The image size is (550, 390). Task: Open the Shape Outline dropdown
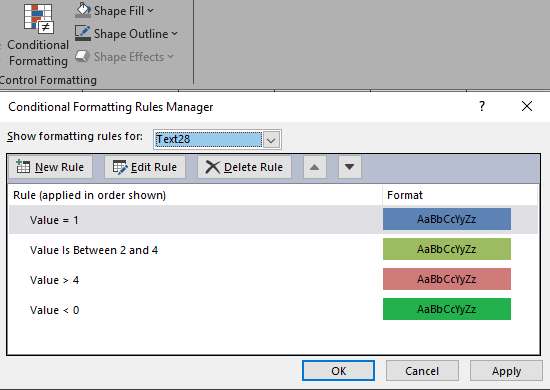click(174, 34)
